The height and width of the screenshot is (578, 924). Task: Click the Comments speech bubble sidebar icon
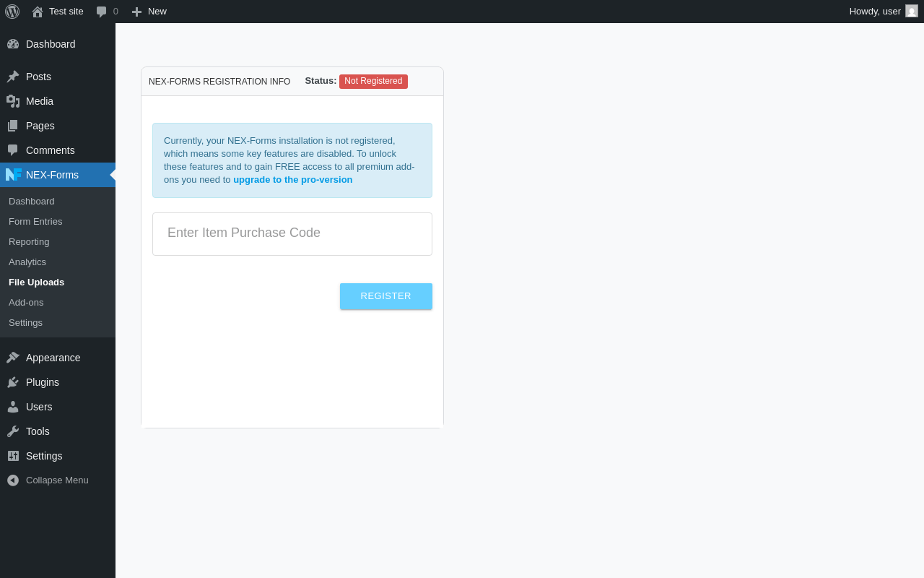click(x=13, y=150)
